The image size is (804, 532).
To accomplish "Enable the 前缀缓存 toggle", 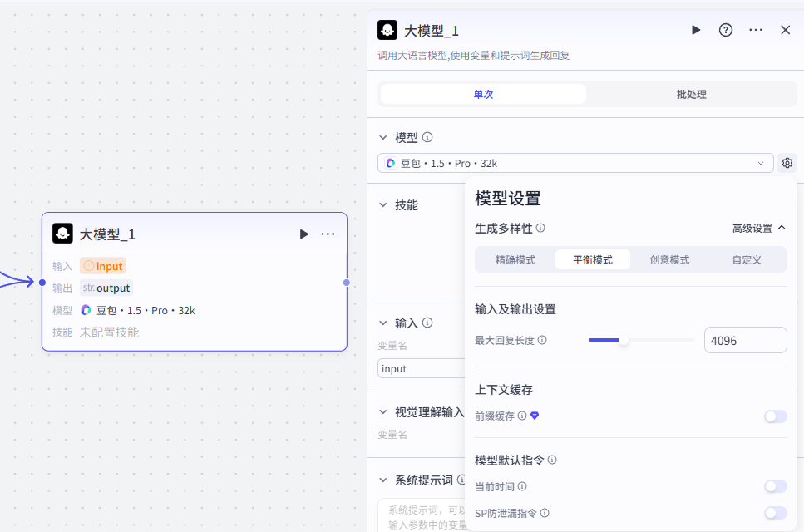I will 775,416.
